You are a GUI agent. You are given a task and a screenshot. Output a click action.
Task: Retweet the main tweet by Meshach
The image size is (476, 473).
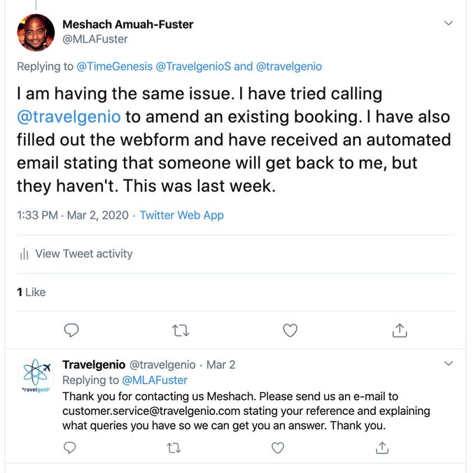[181, 330]
